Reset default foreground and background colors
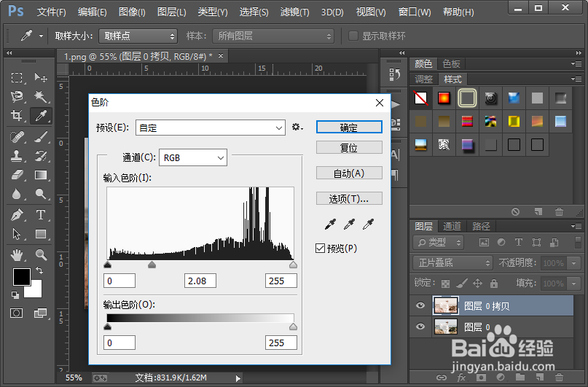 coord(15,295)
